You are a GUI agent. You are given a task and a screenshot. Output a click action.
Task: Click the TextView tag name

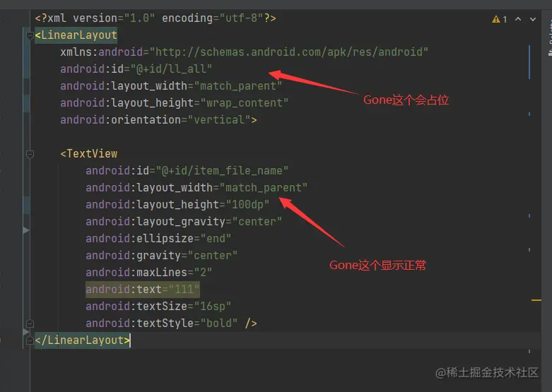tap(92, 154)
